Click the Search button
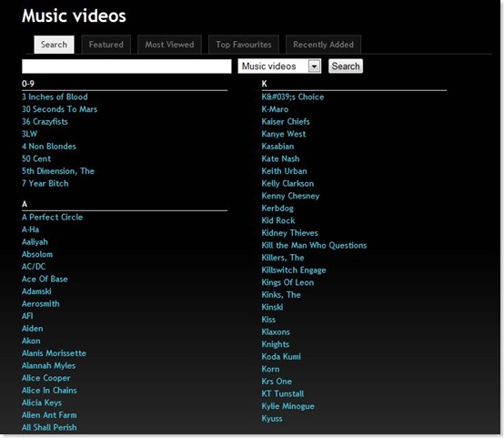 click(346, 66)
